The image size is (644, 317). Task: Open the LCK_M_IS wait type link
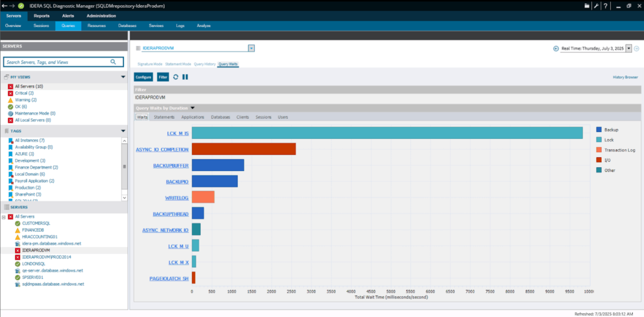[177, 133]
